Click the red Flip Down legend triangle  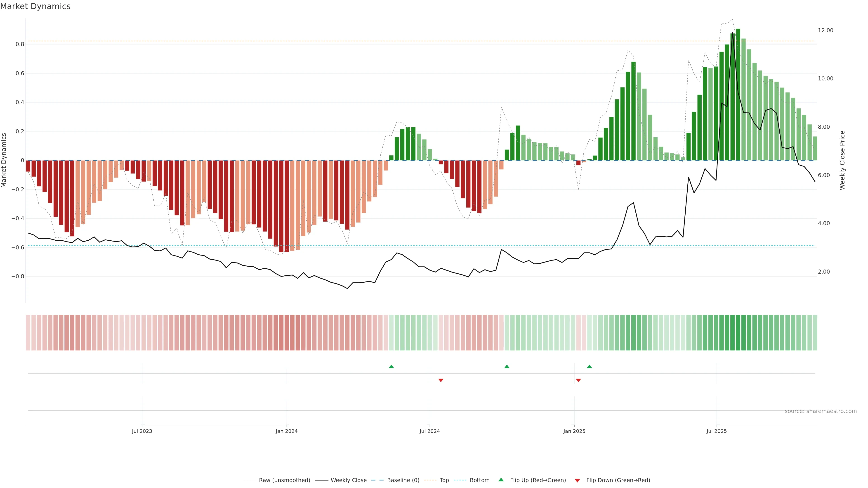pyautogui.click(x=577, y=480)
